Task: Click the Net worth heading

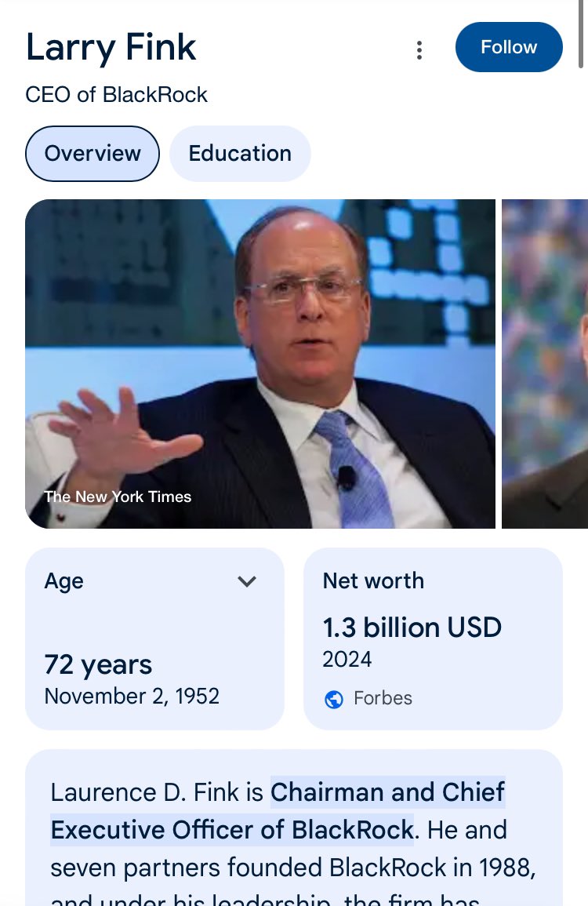Action: (373, 580)
